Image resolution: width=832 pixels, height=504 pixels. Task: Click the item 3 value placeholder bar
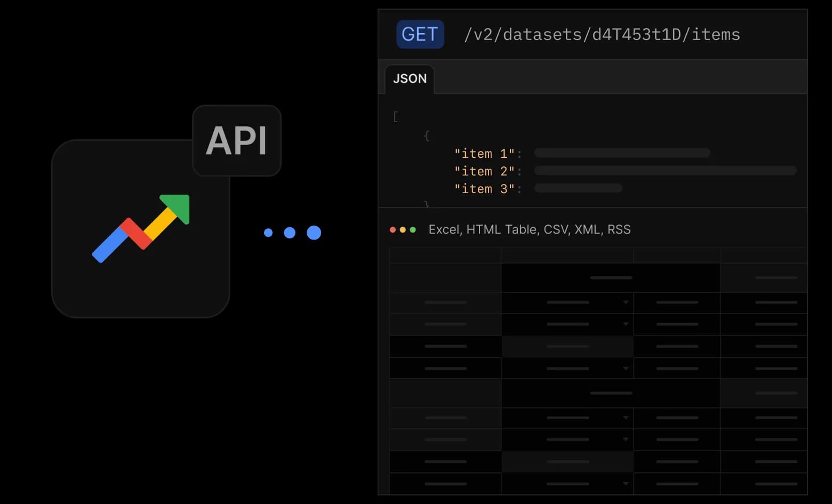[x=579, y=188]
